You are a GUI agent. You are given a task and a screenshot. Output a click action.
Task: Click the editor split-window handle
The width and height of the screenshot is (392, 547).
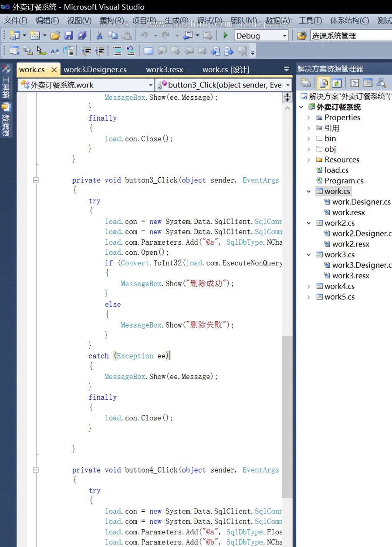287,97
